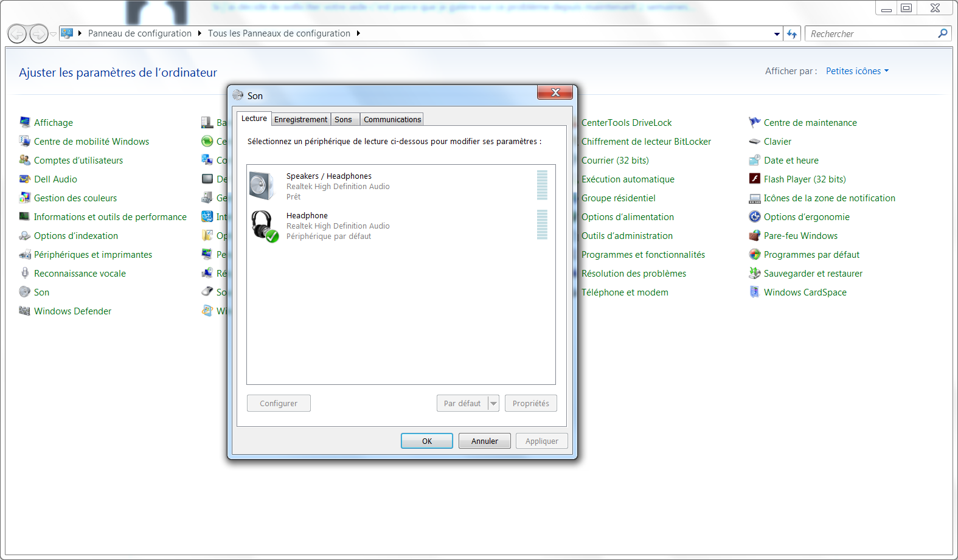Click the Flash Player icon
The image size is (958, 560).
(754, 179)
